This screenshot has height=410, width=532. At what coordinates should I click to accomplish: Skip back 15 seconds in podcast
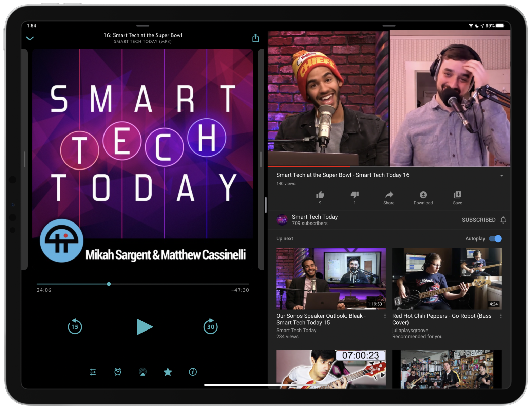[75, 326]
